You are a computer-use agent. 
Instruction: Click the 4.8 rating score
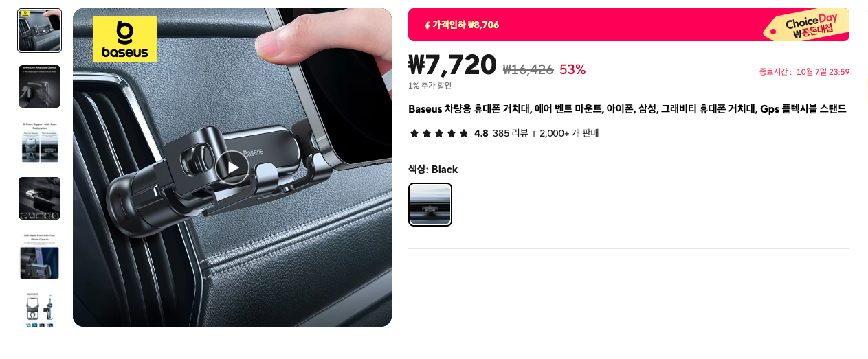click(x=481, y=133)
